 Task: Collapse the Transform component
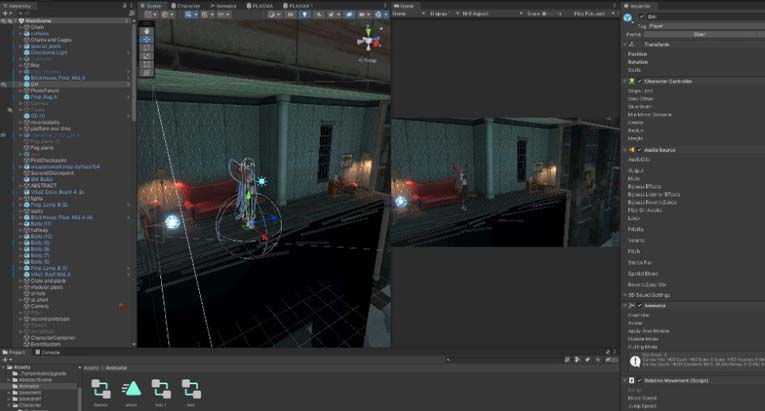click(625, 44)
